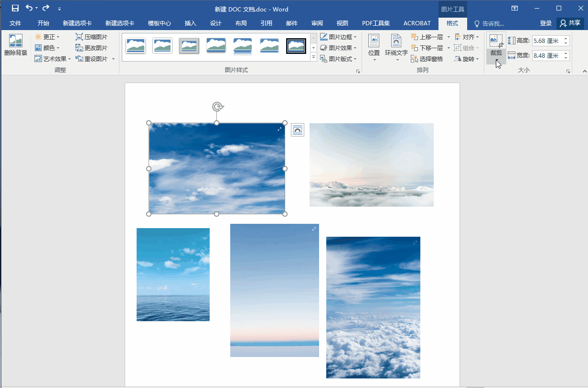Click the Wrap Text (环绕文字) icon
Screen dimensions: 588x388
pos(396,42)
